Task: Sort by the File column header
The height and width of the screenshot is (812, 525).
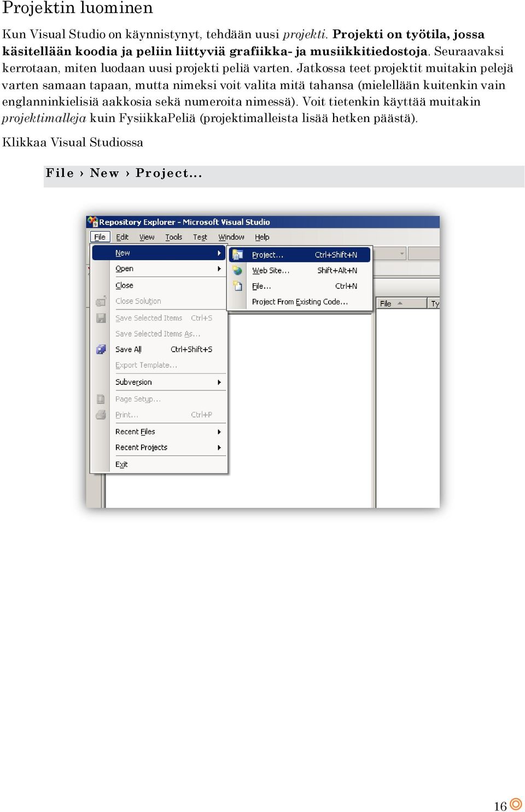Action: 401,303
